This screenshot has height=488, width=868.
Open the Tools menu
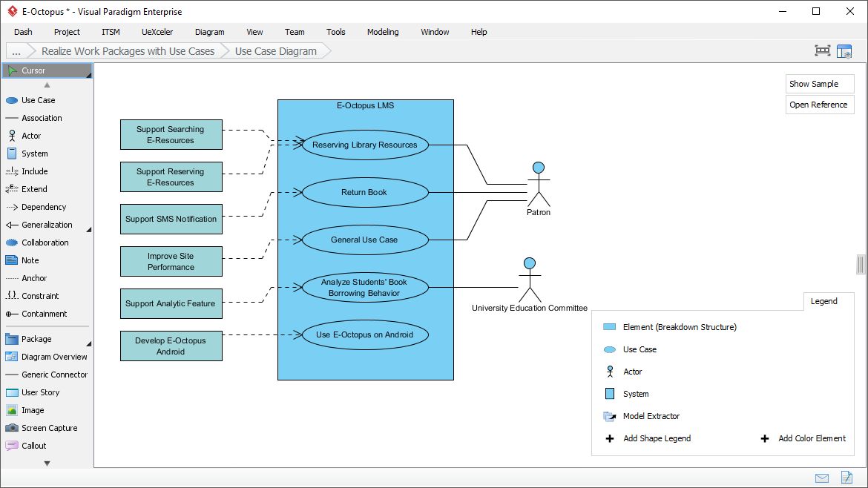pos(336,32)
